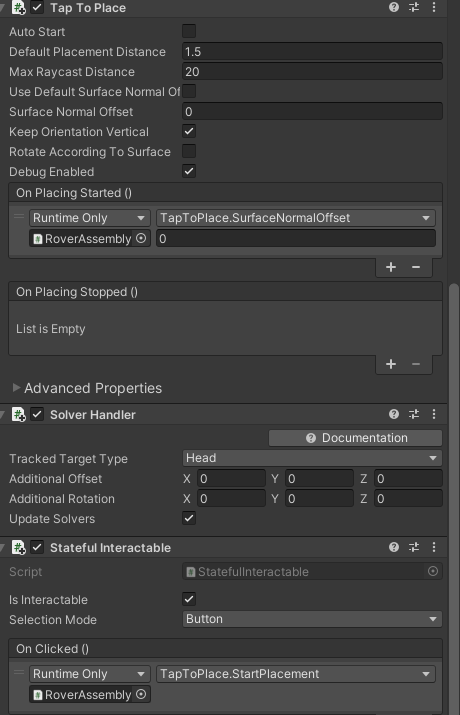Click Solver Handler header title
This screenshot has width=460, height=715.
(93, 414)
